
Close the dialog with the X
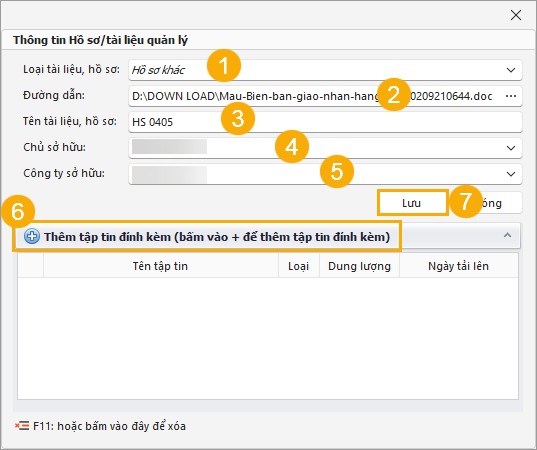pos(516,15)
